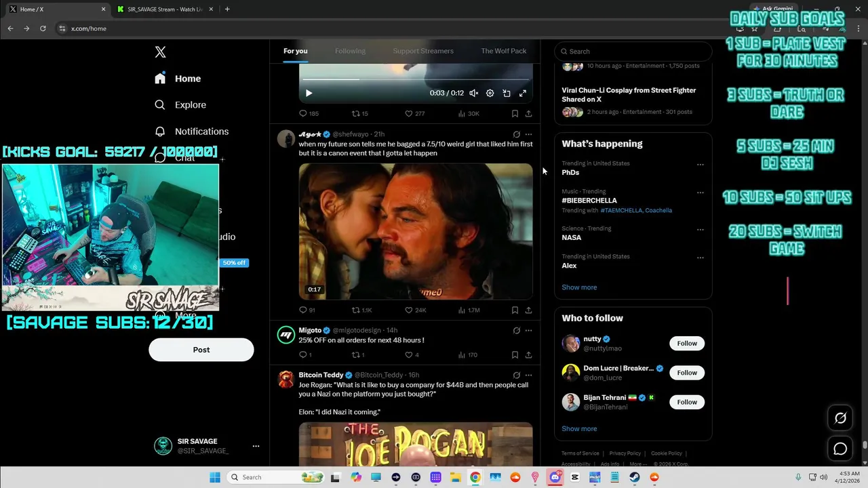The image size is (868, 488).
Task: Open Grok icon on Bitcoin Teddy post
Action: tap(516, 375)
